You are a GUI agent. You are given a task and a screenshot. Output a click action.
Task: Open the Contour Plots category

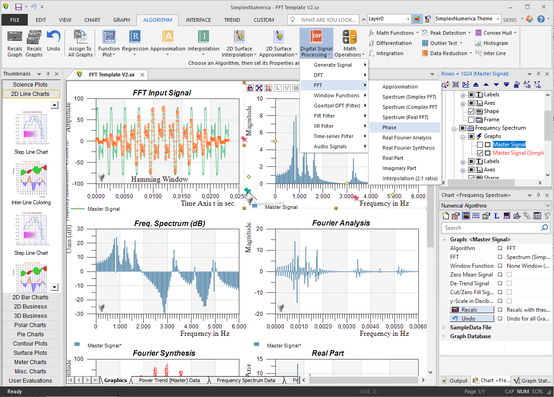(x=30, y=344)
